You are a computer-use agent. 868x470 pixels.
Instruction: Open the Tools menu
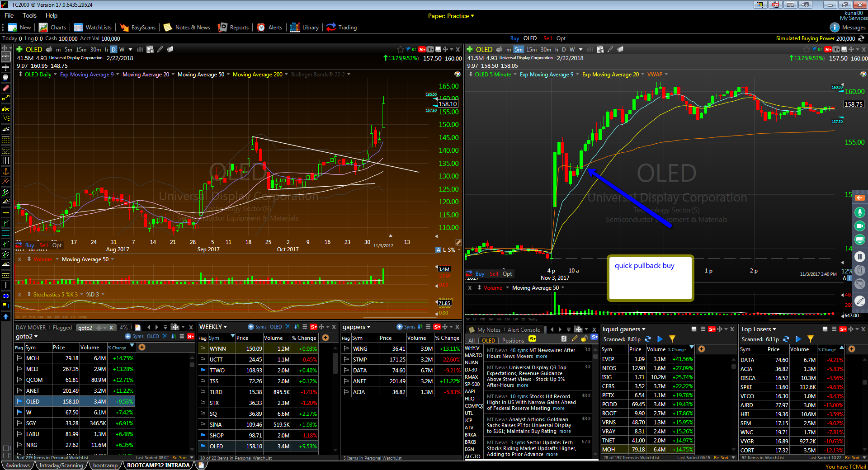(29, 15)
